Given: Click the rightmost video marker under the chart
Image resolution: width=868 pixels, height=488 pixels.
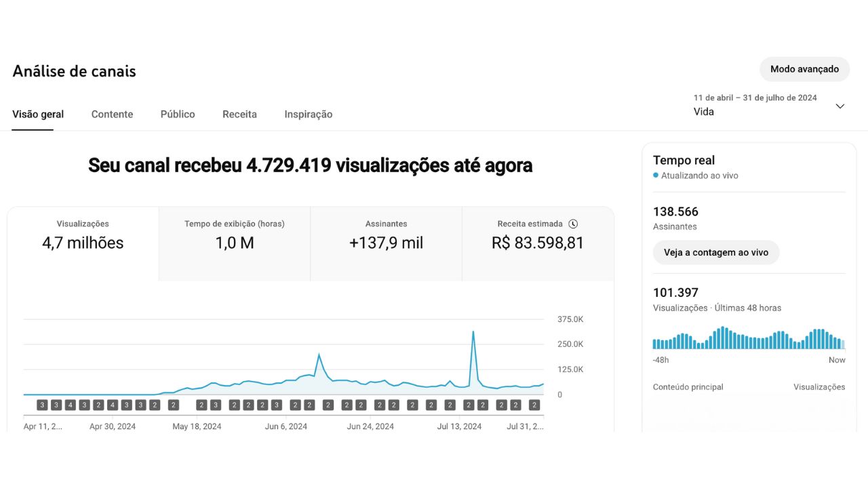Looking at the screenshot, I should 534,405.
